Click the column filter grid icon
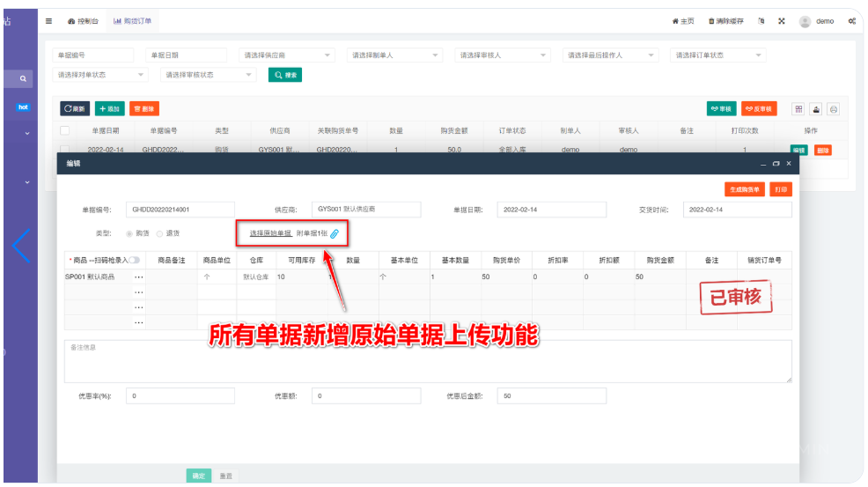The image size is (868, 487). pos(798,109)
